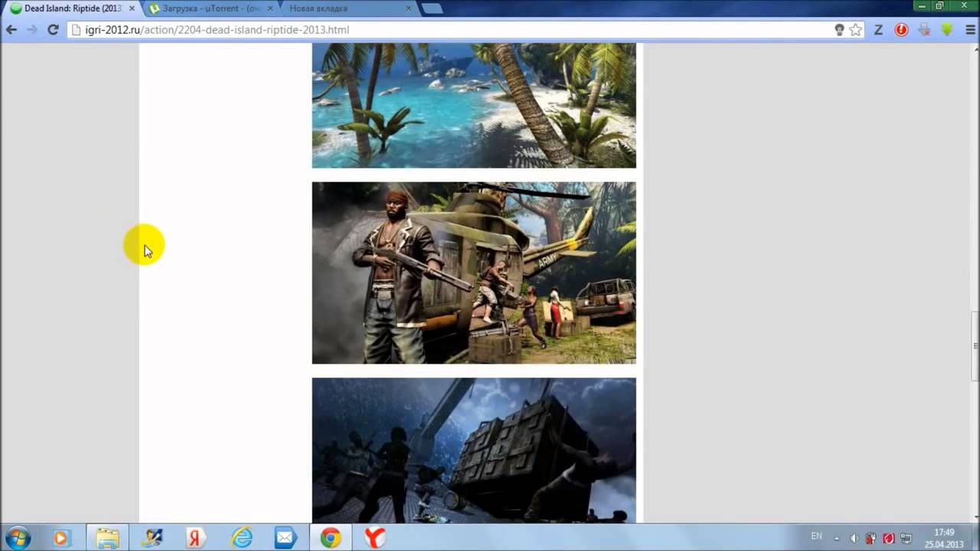Close the Новая вкладка tab

tap(408, 9)
